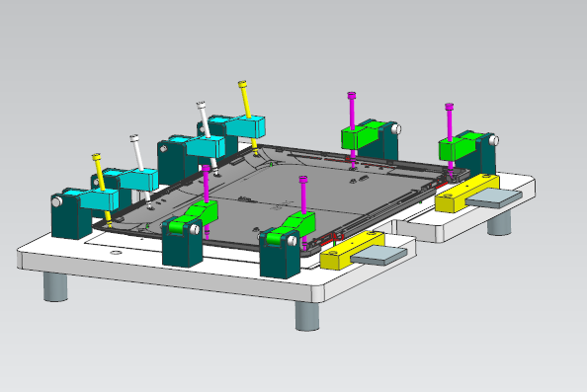Select the yellow stop block nearest the front
The width and height of the screenshot is (587, 392).
351,251
